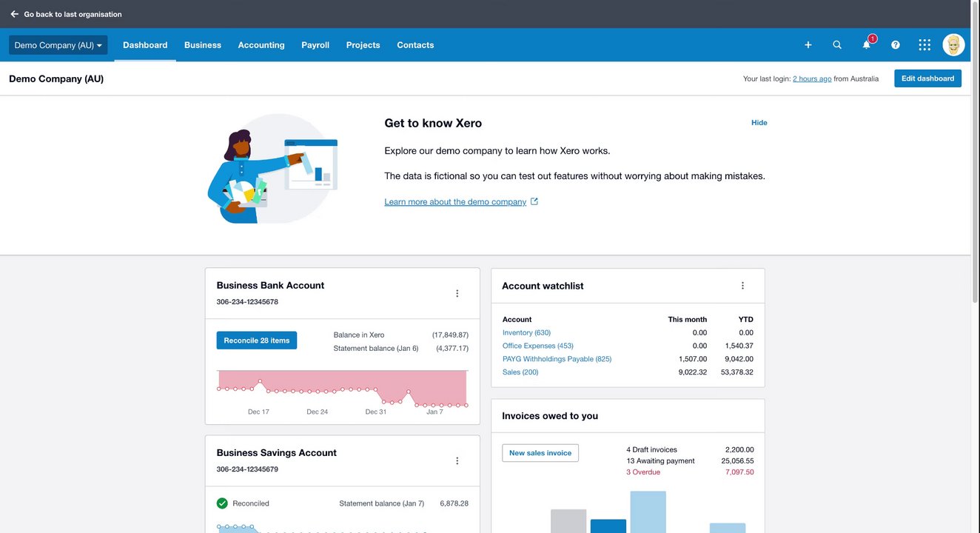
Task: Click the back arrow to last organisation
Action: coord(15,14)
